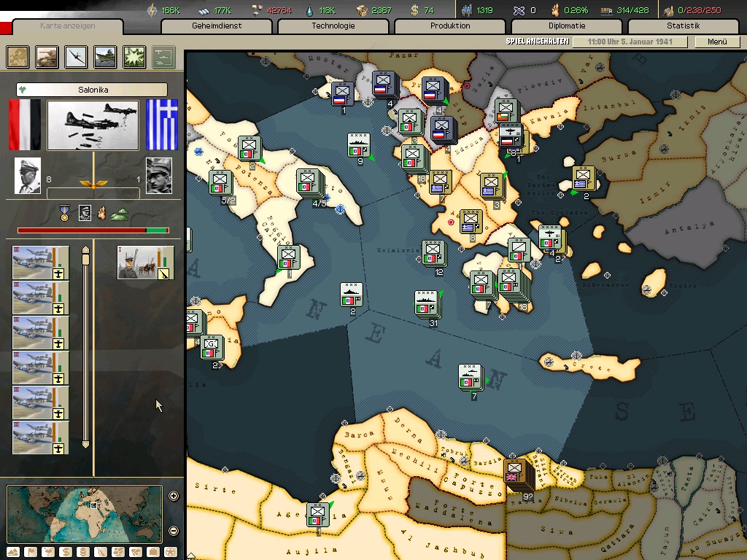Click the terrain map mode icon

(12, 552)
